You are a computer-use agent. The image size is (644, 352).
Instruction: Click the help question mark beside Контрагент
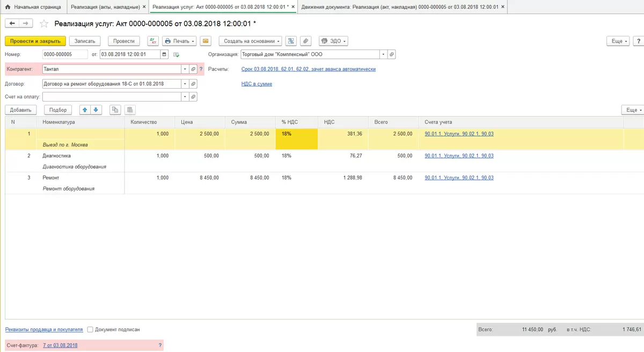click(201, 69)
